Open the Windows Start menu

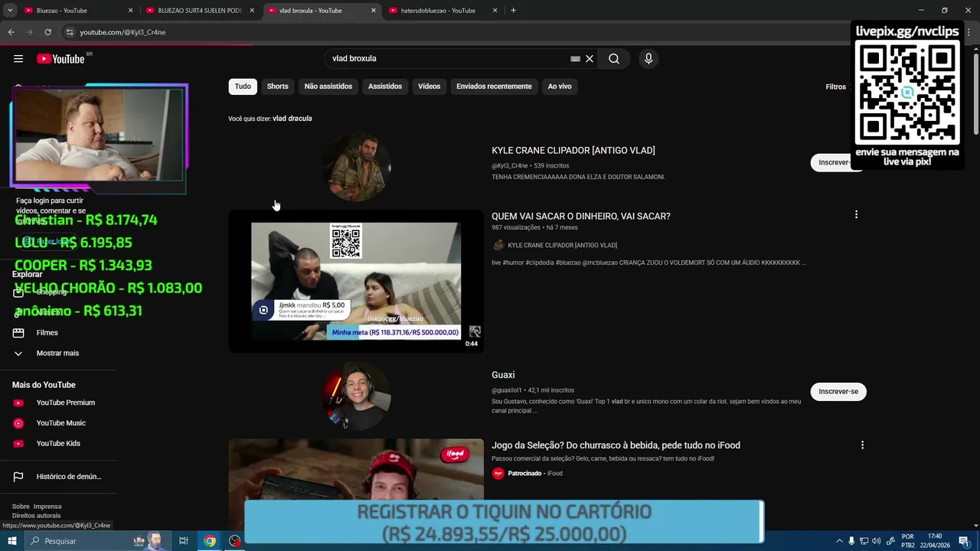tap(11, 541)
